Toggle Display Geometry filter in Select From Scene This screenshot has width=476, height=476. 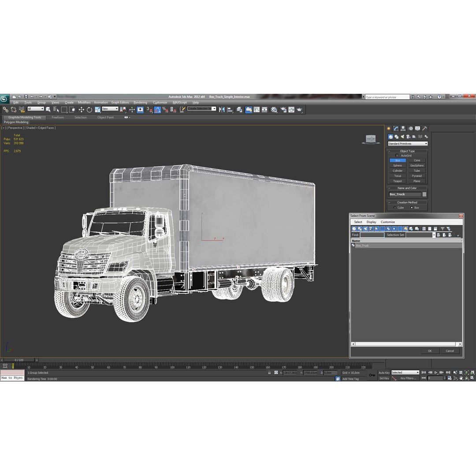[354, 229]
